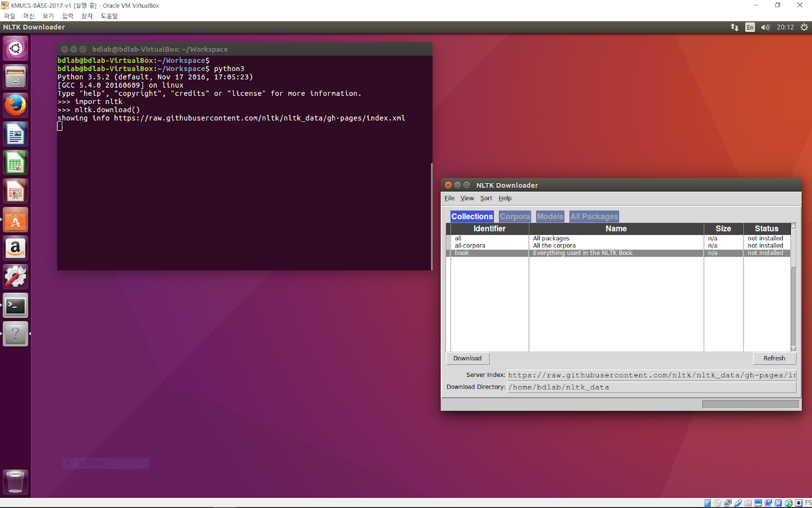The width and height of the screenshot is (812, 508).
Task: Open the View menu in NLTK Downloader
Action: click(x=467, y=198)
